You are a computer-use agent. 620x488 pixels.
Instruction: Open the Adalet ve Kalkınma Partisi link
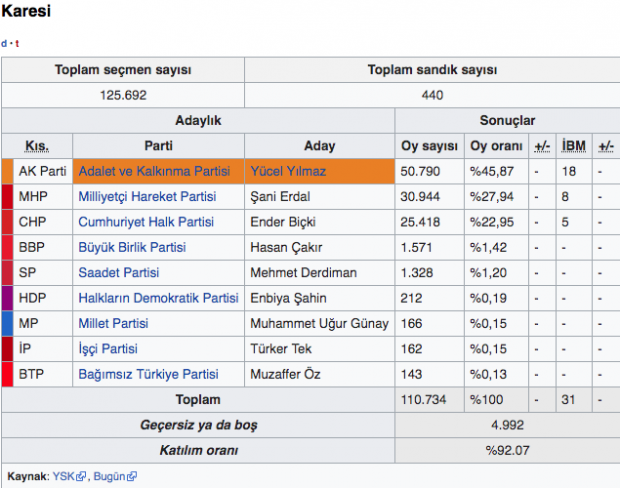pos(154,171)
